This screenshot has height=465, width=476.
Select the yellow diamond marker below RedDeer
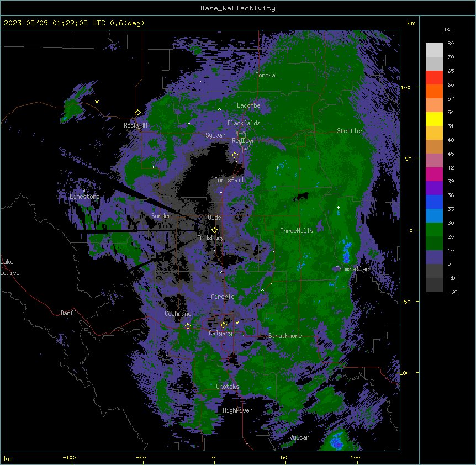coord(235,155)
